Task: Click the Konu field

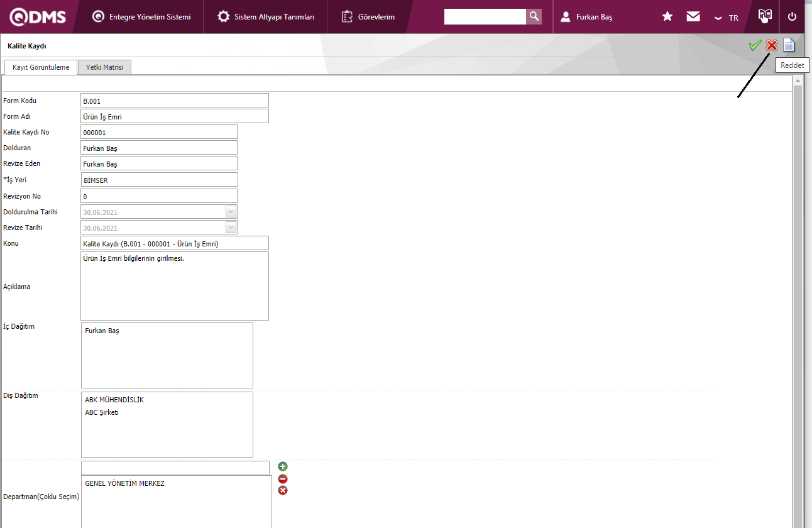Action: click(175, 243)
